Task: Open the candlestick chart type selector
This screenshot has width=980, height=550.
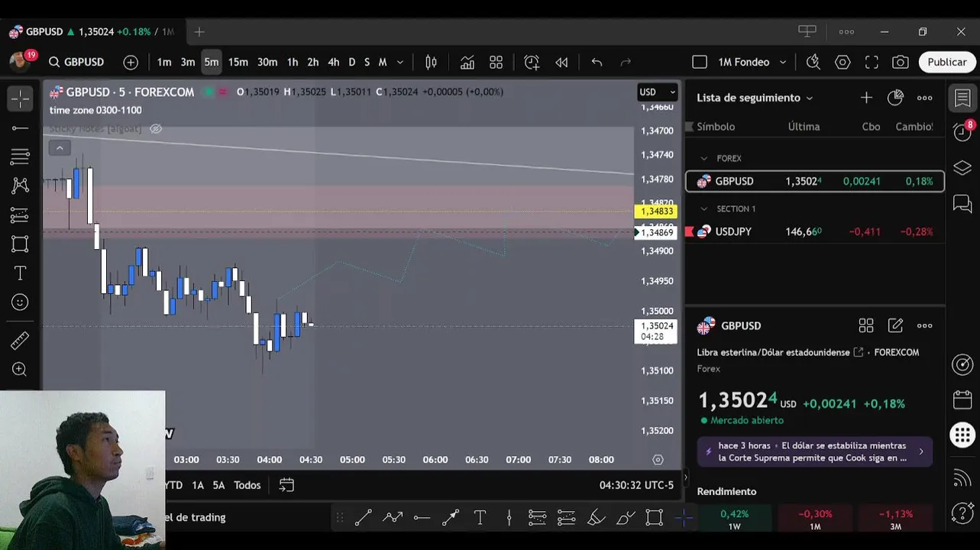Action: 431,62
